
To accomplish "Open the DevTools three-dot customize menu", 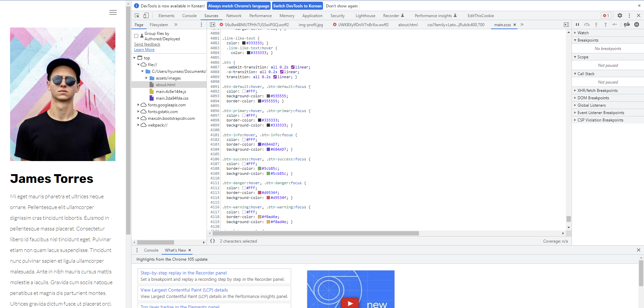I will (629, 15).
